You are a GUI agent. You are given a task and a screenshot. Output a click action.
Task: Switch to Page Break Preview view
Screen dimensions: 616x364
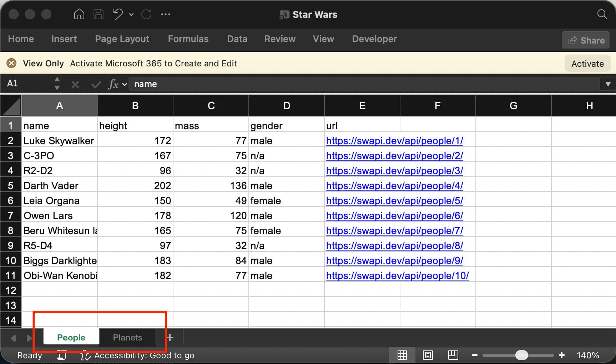(453, 355)
